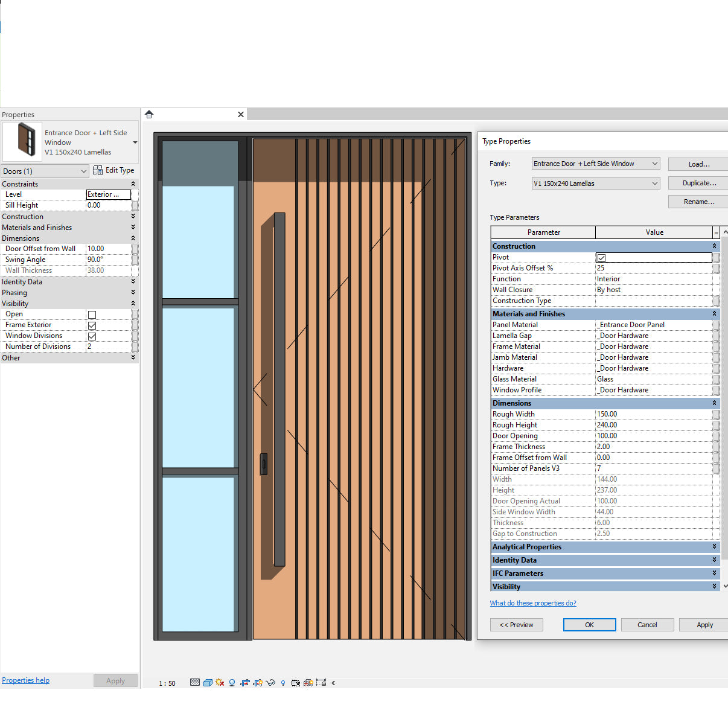Click the Duplicate button in Type Properties
The image size is (728, 728).
coord(698,182)
